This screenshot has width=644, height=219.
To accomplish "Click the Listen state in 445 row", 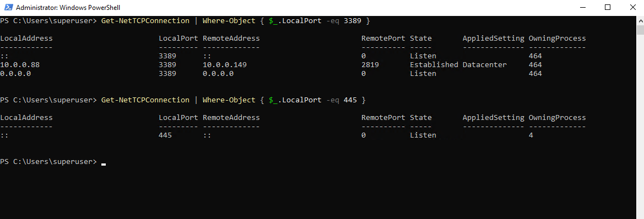I will [423, 135].
